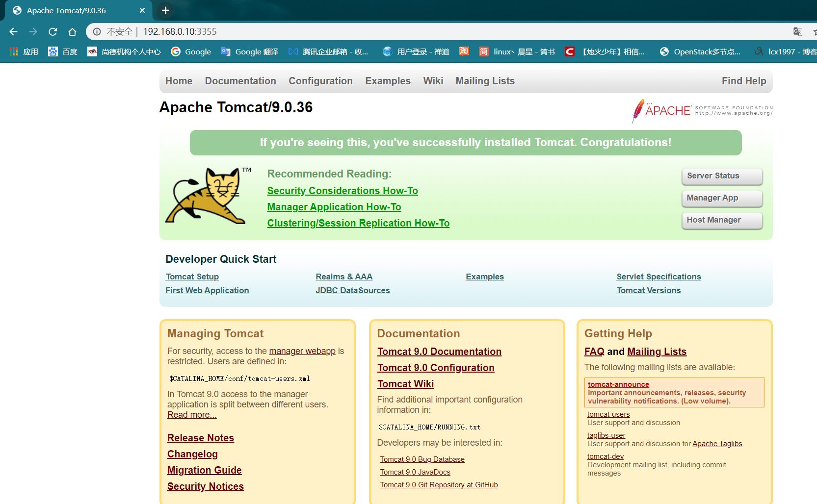
Task: Go to browser home icon
Action: tap(72, 32)
